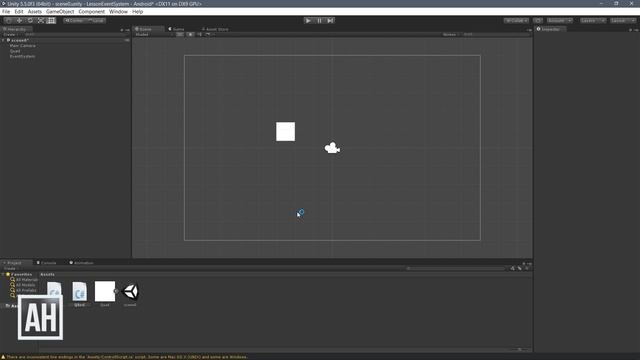Click the line endings warning message
The height and width of the screenshot is (360, 640).
click(x=124, y=357)
